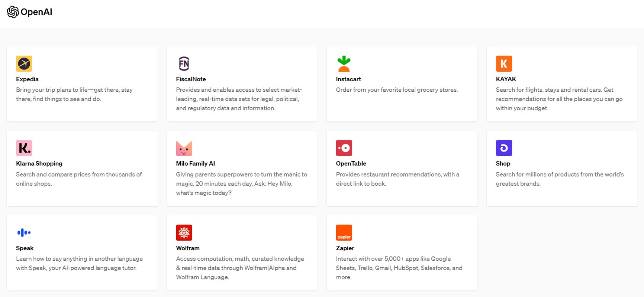Open the Milo Family AI title
This screenshot has width=644, height=297.
click(x=195, y=163)
